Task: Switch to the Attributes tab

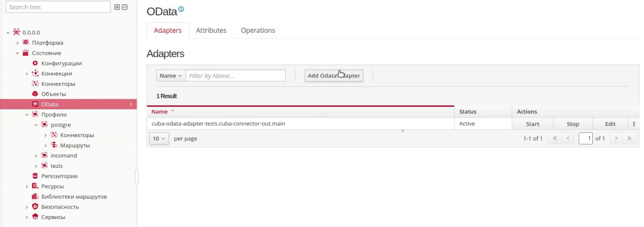Action: [211, 30]
